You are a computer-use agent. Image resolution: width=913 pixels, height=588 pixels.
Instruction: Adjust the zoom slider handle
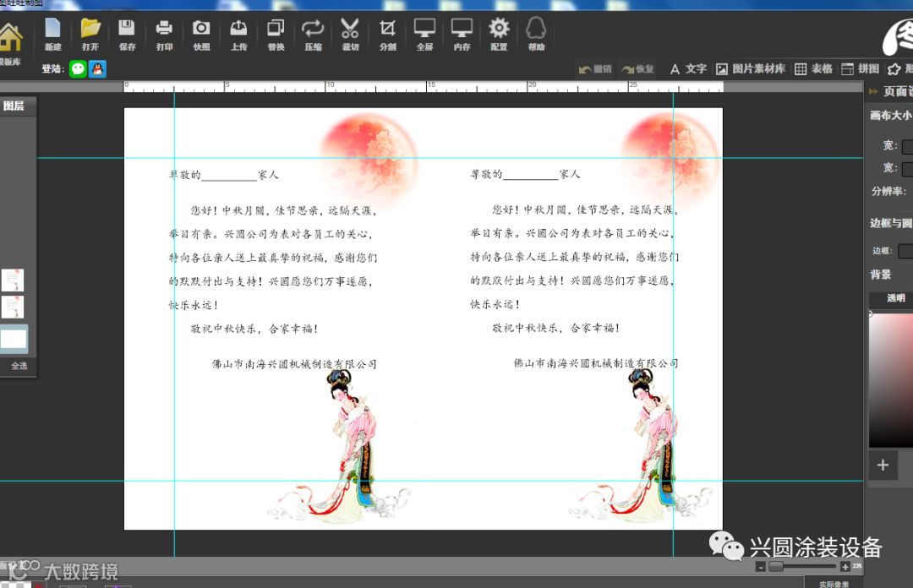(775, 567)
